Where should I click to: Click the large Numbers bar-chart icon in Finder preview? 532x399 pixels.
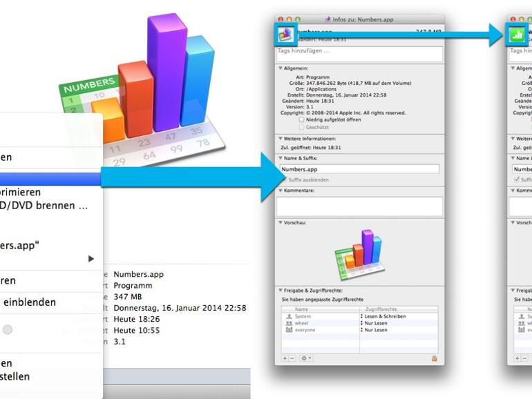pos(142,90)
